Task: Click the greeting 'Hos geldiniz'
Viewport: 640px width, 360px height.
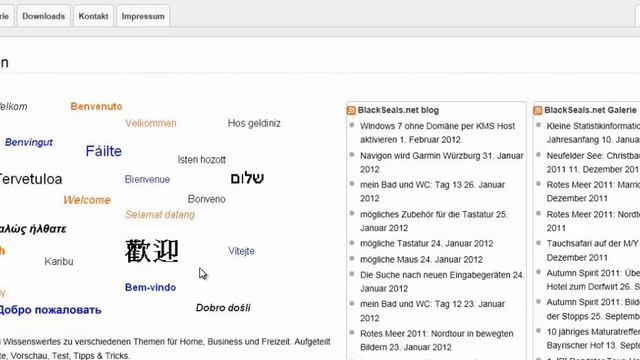Action: pyautogui.click(x=254, y=123)
